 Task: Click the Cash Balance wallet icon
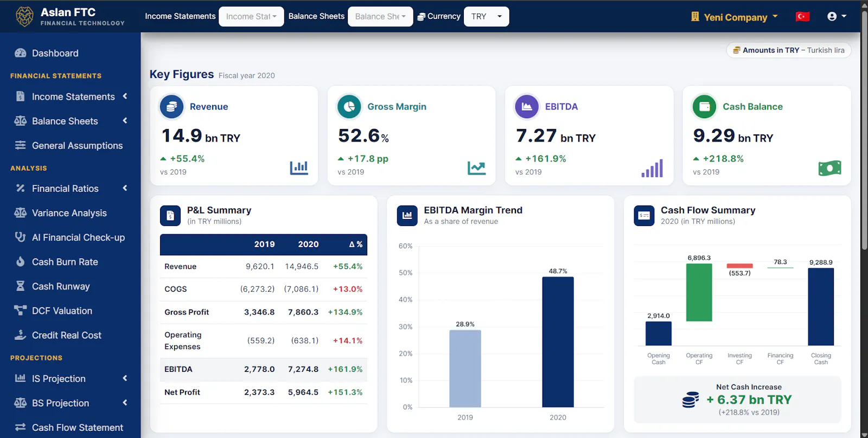click(x=705, y=107)
